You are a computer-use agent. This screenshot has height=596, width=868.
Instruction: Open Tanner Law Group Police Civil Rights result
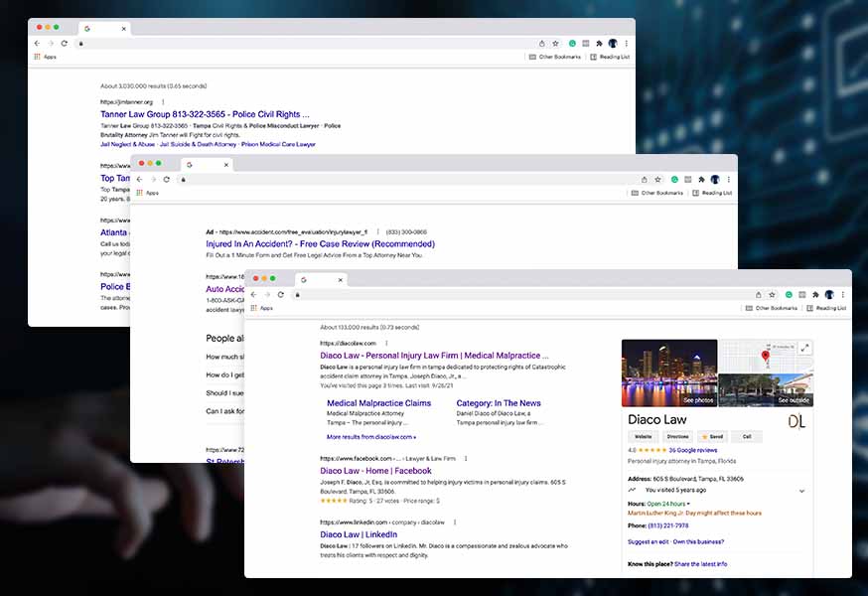tap(205, 114)
